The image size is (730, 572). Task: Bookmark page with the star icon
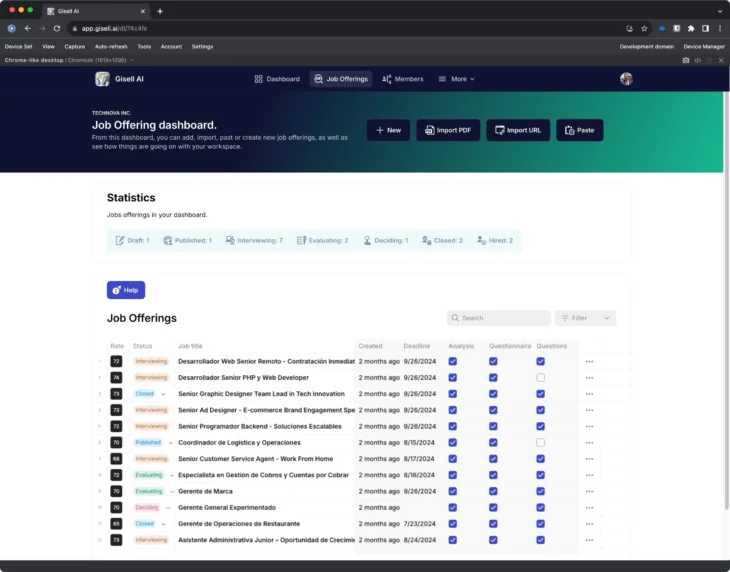pos(644,28)
